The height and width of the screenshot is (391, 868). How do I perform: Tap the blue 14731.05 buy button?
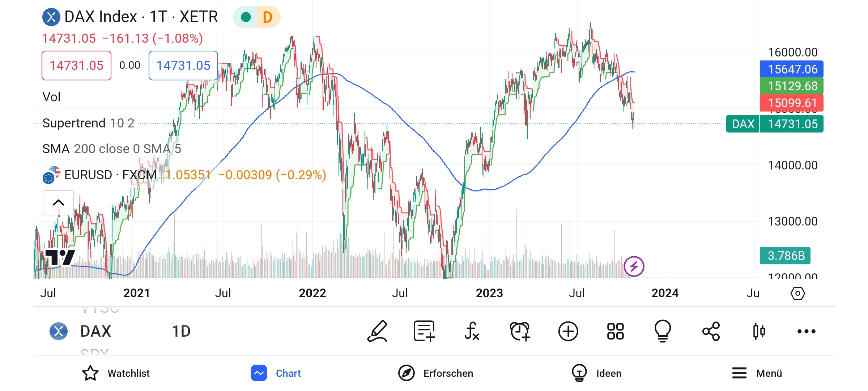click(183, 66)
